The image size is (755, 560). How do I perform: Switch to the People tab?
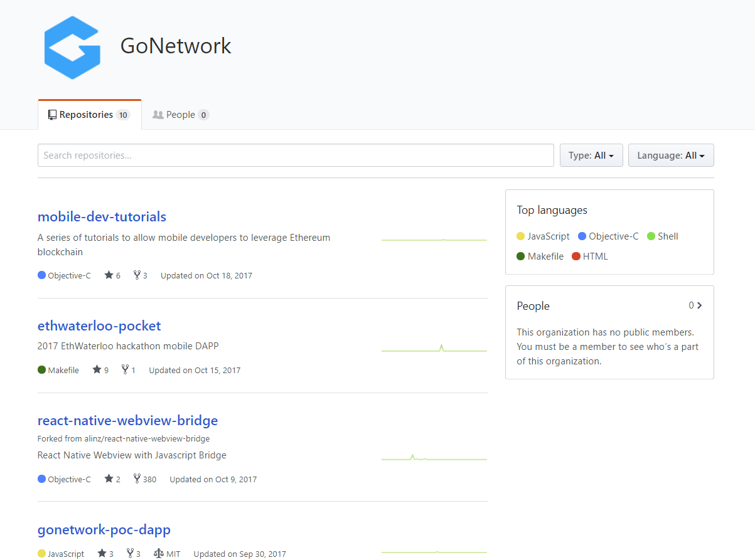click(181, 115)
